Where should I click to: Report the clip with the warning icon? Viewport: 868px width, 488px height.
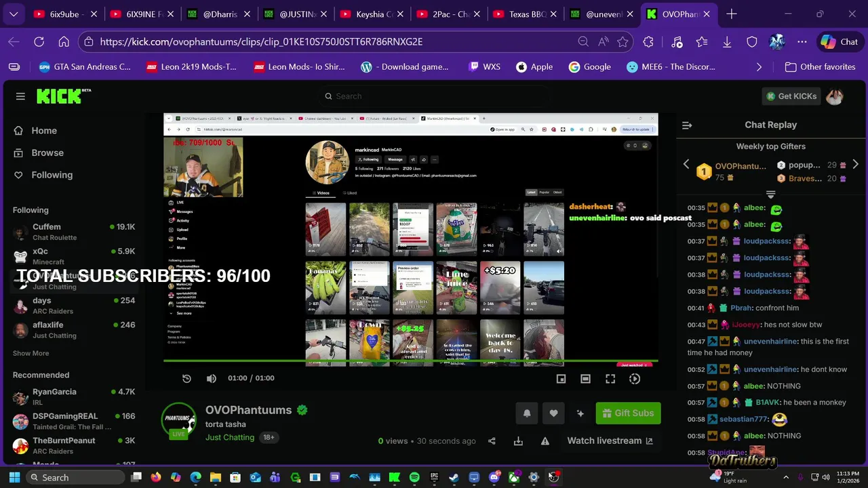pos(545,441)
